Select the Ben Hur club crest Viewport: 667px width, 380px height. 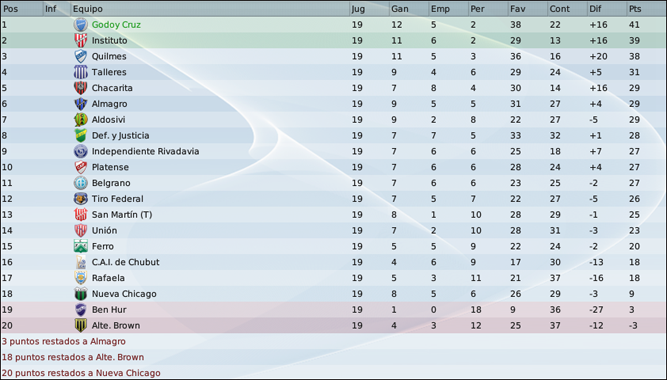coord(80,310)
